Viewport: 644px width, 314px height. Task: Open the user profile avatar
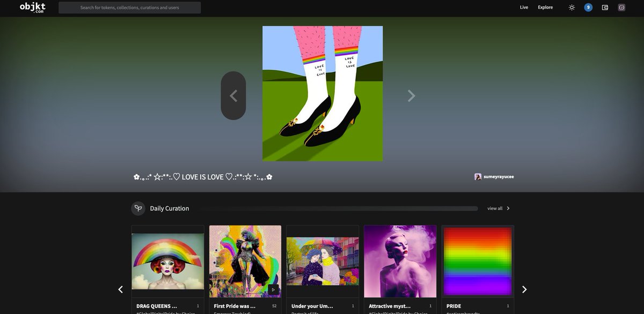pyautogui.click(x=621, y=8)
